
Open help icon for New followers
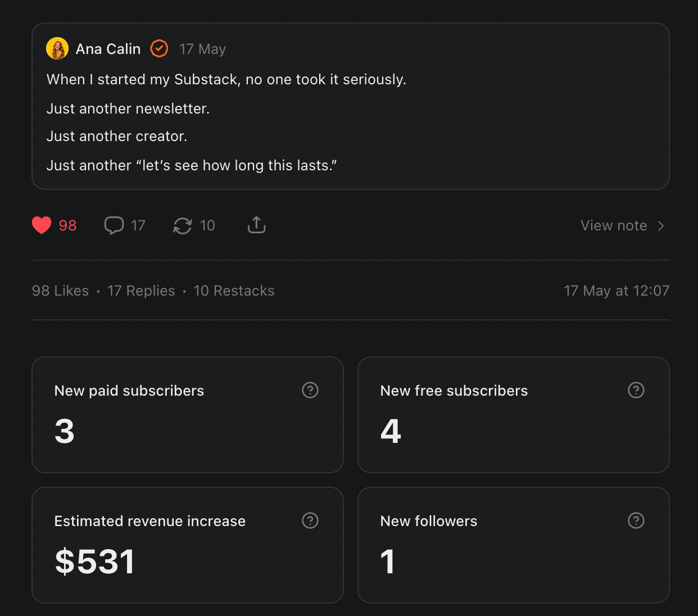(636, 520)
